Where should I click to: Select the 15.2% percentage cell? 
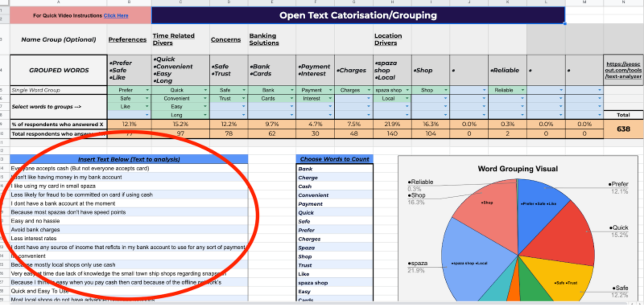tap(180, 124)
